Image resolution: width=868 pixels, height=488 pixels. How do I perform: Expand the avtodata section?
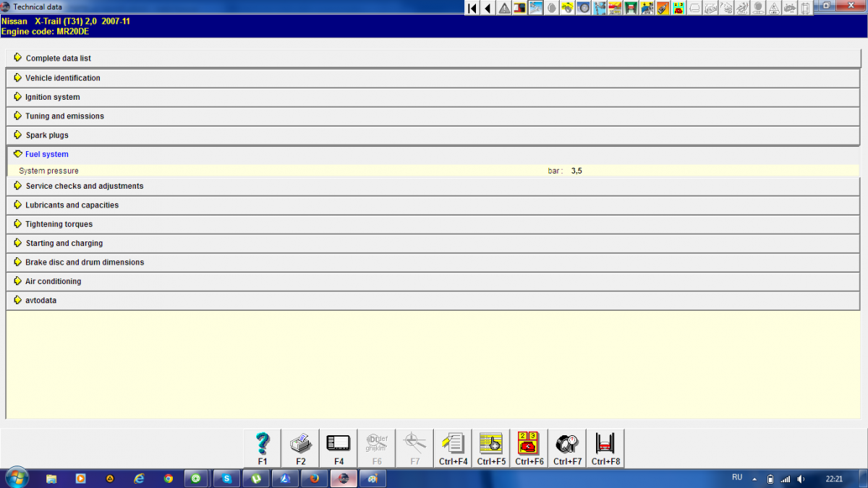[x=433, y=300]
